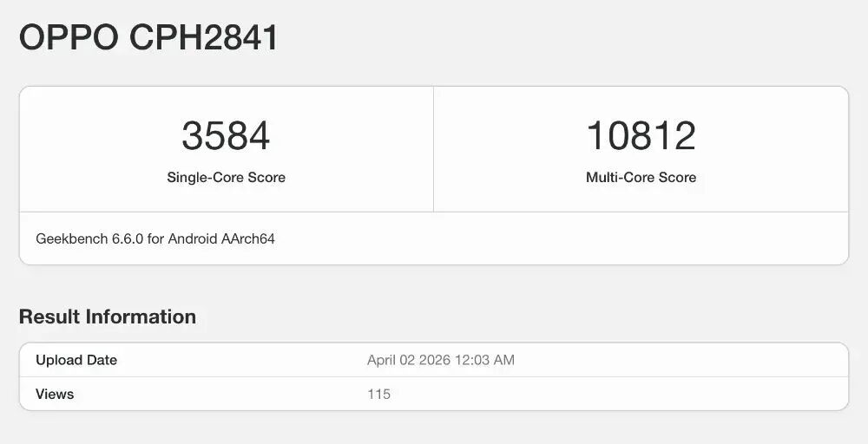Click the year 2026 in upload date
The height and width of the screenshot is (444, 868).
433,360
